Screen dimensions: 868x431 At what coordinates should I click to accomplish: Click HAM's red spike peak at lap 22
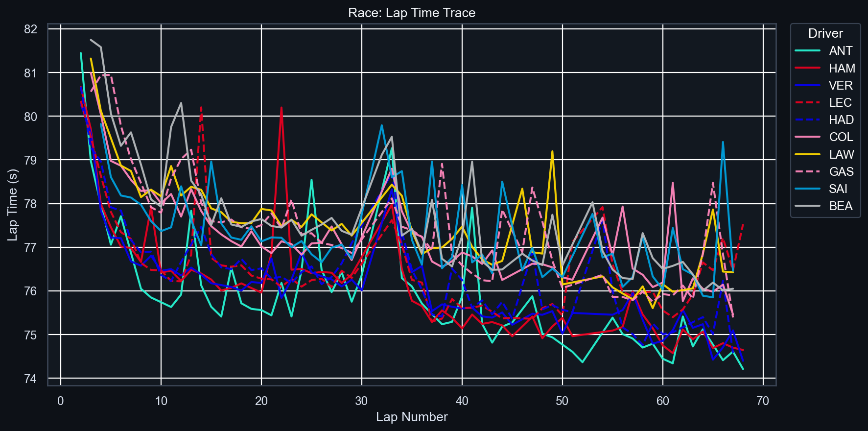(x=282, y=108)
